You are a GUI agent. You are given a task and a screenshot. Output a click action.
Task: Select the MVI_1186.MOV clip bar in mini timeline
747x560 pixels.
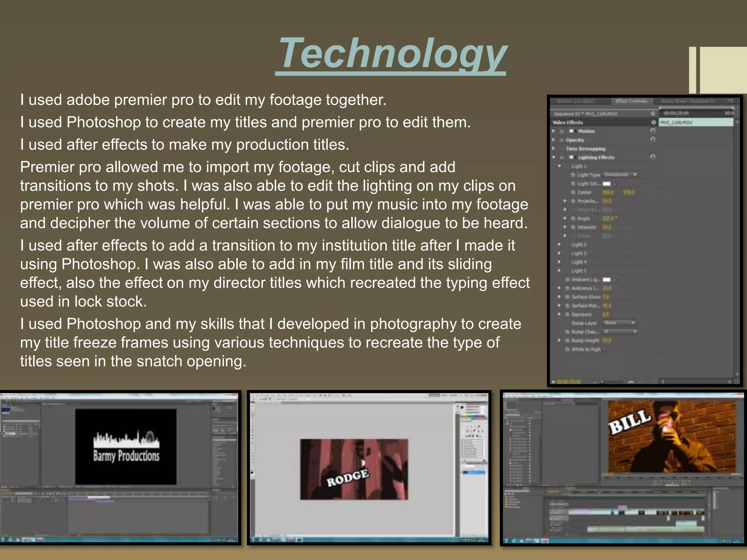click(696, 122)
